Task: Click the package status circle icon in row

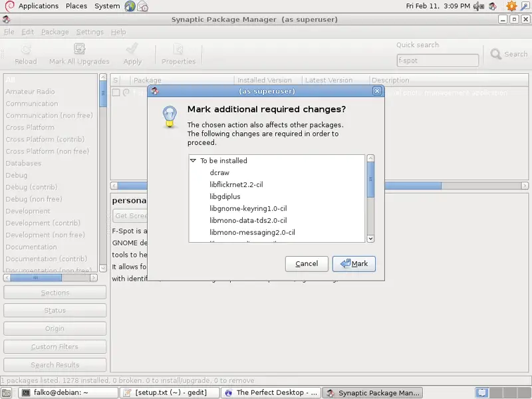Action: (x=126, y=92)
